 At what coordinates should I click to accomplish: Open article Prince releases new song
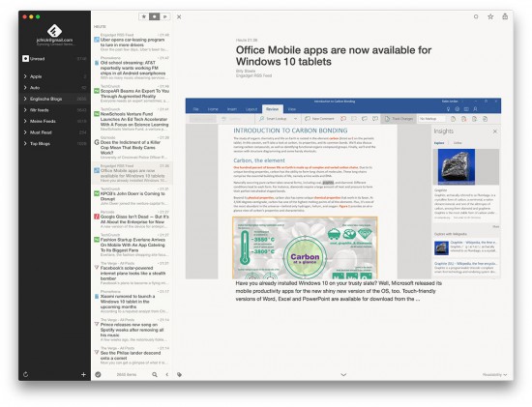point(132,330)
